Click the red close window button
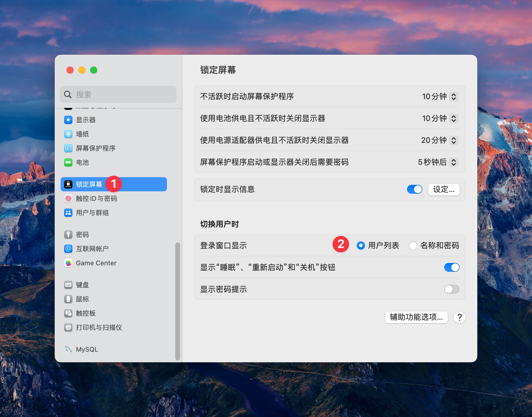The image size is (532, 417). 70,70
